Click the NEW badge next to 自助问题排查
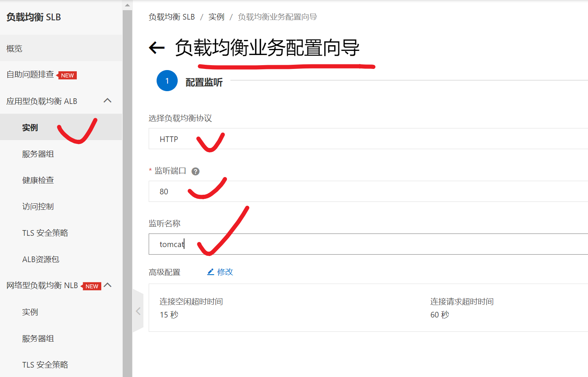Viewport: 588px width, 377px height. (67, 75)
